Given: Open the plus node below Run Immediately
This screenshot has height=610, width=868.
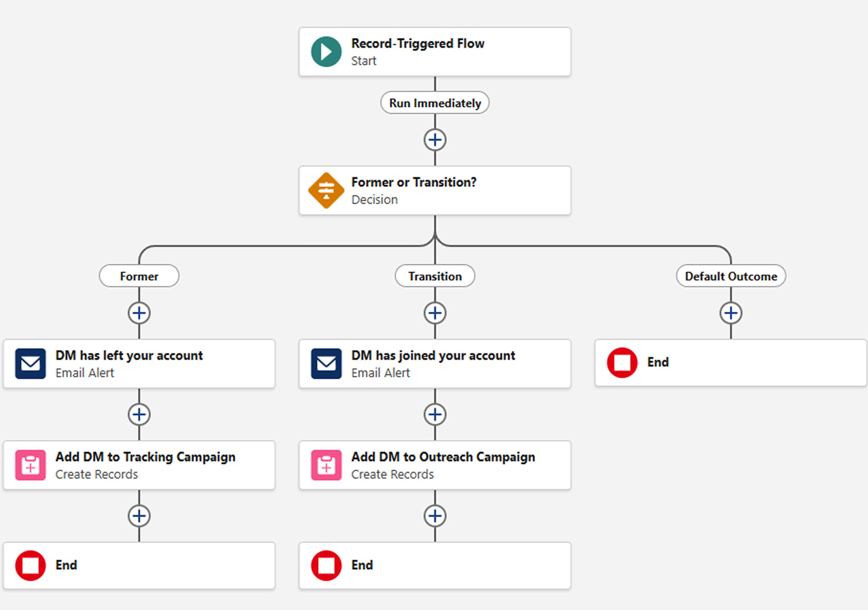Looking at the screenshot, I should (434, 140).
